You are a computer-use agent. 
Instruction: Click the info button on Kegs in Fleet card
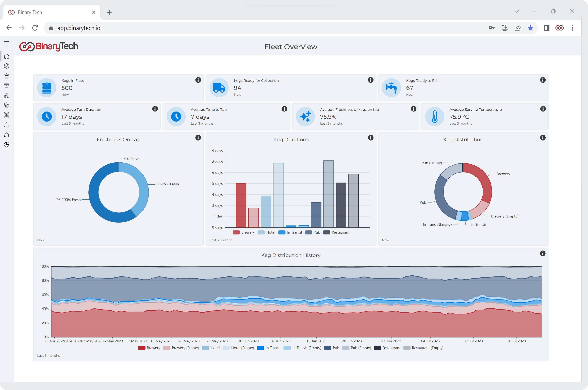(198, 80)
